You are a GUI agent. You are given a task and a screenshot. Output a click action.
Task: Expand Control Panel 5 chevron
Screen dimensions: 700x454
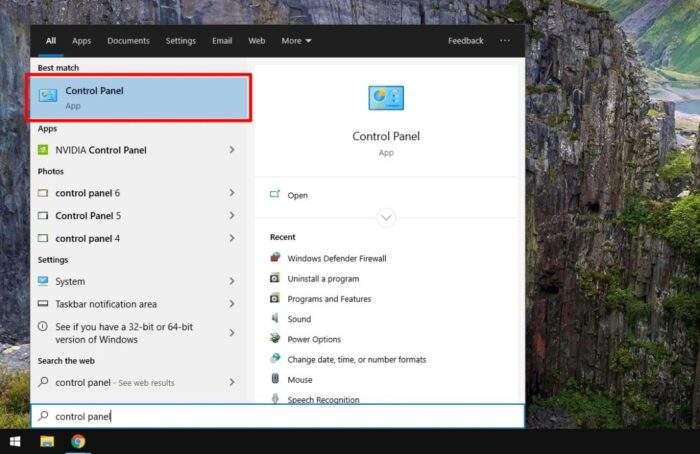click(232, 216)
